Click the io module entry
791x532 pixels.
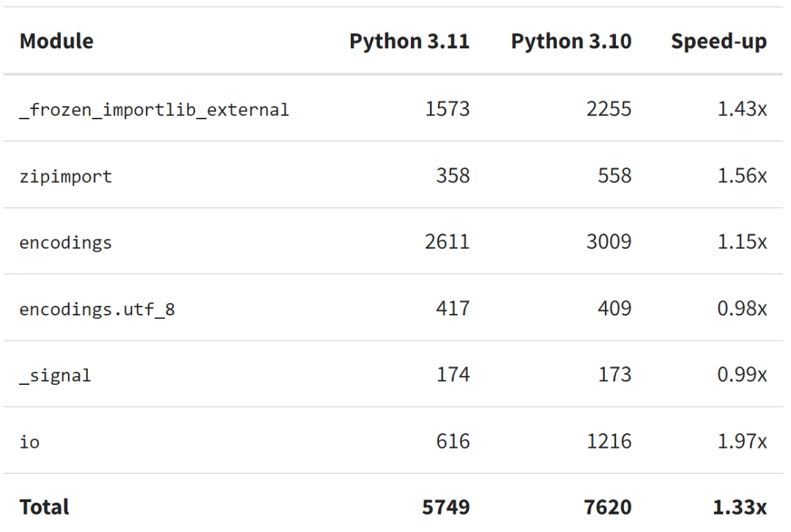pyautogui.click(x=31, y=441)
